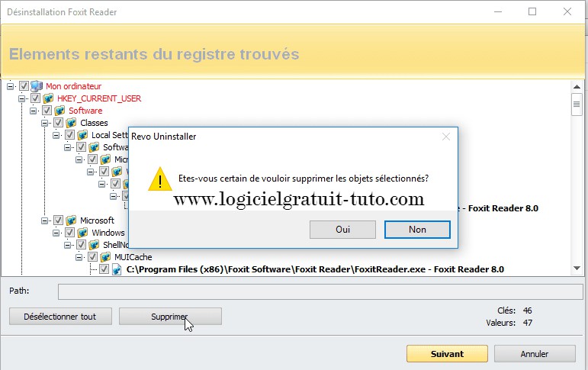Click inside the Path field
Image resolution: width=588 pixels, height=370 pixels.
coord(320,291)
